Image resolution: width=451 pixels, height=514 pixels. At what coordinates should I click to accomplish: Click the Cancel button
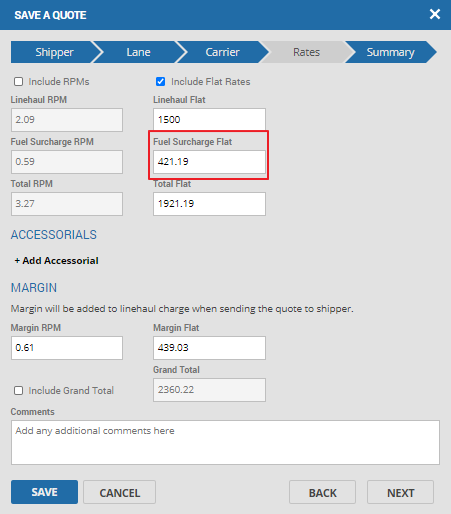click(119, 492)
